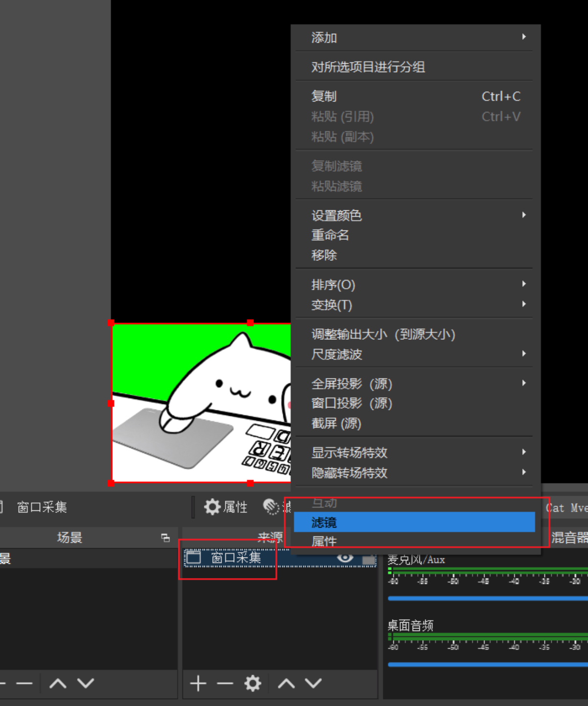The image size is (588, 706).
Task: Expand the 变换(T) submenu
Action: [x=416, y=305]
